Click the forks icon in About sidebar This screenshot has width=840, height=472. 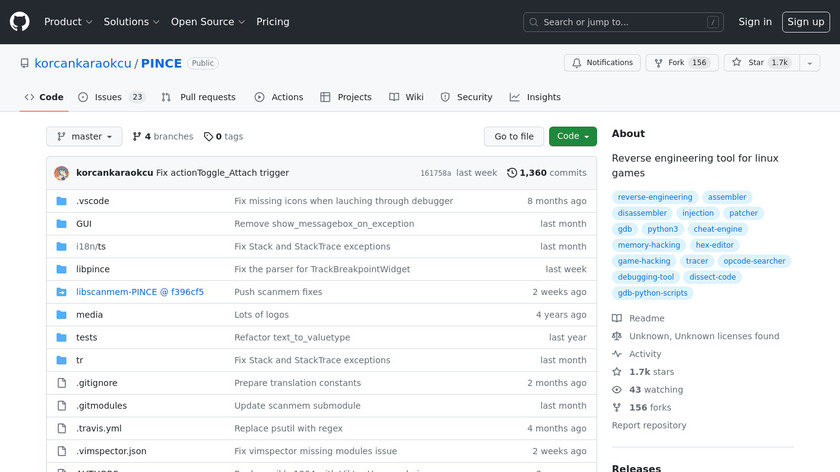(617, 408)
